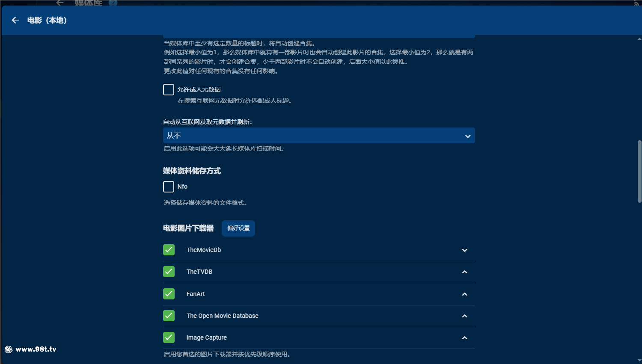Screen dimensions: 642x364
Task: Click the hint 启用此选项可能会大大延长媒体库扫描时间
Action: pyautogui.click(x=224, y=148)
